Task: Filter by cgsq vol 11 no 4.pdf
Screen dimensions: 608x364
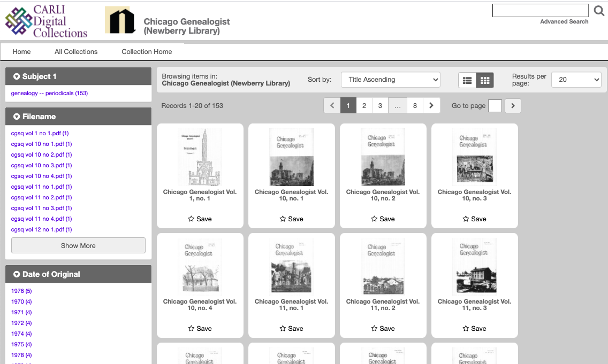Action: [x=42, y=219]
